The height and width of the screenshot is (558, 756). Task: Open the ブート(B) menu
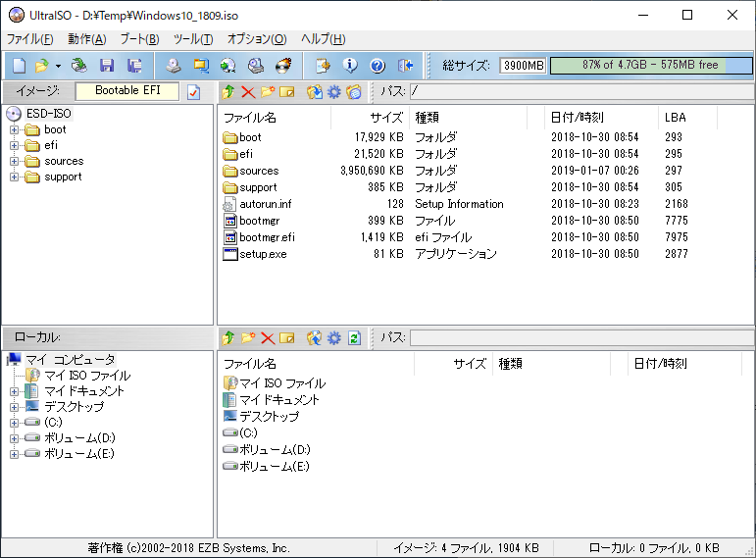(x=139, y=39)
